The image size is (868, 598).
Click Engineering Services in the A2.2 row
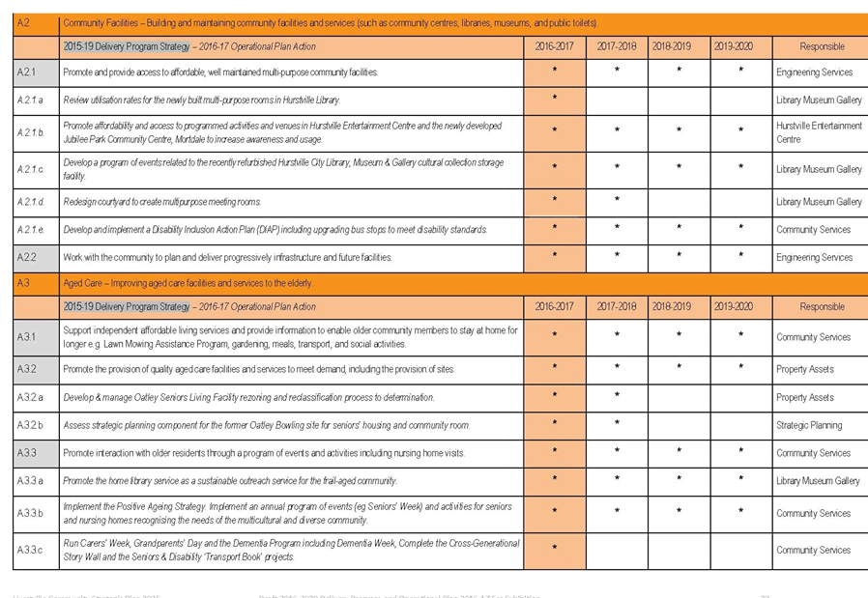pyautogui.click(x=814, y=258)
